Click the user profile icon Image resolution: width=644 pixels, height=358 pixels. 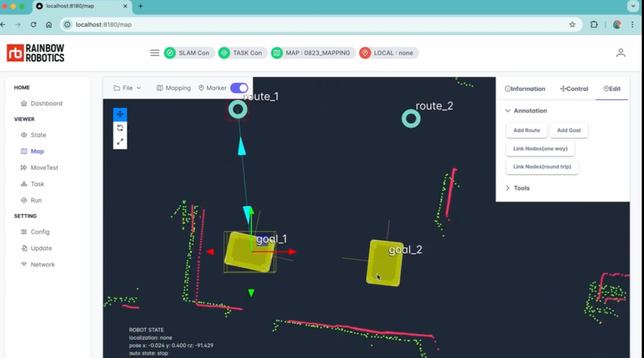coord(621,53)
